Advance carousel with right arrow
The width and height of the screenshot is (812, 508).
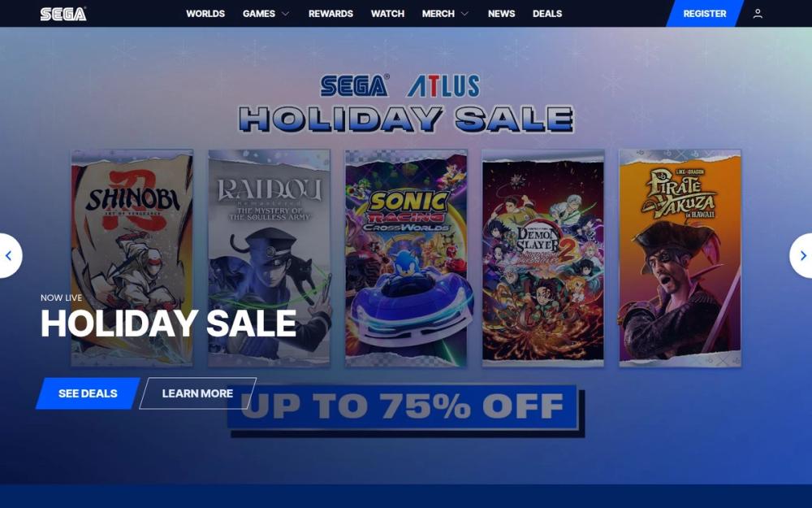tap(803, 255)
